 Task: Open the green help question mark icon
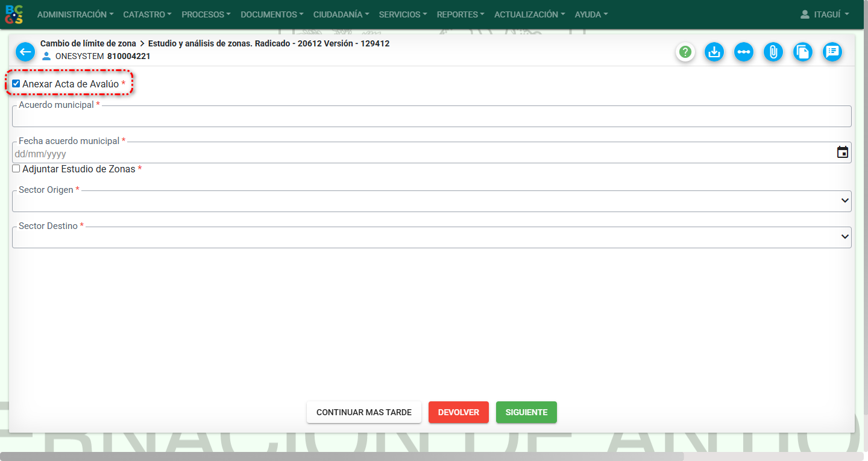685,52
